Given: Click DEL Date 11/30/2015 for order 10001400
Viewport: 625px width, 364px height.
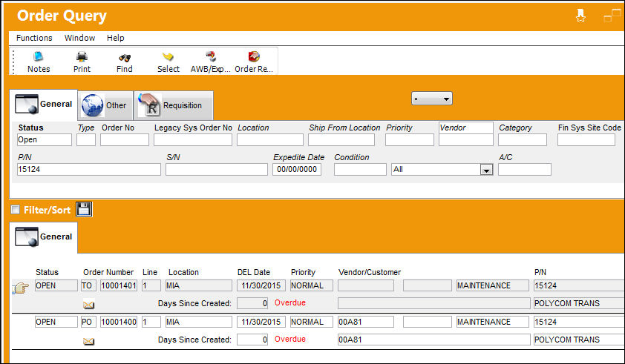Looking at the screenshot, I should click(x=261, y=322).
